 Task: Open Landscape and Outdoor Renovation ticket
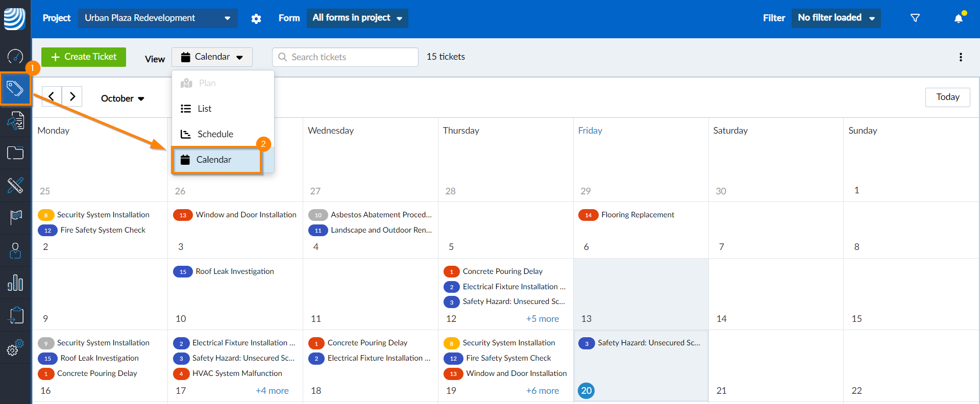pyautogui.click(x=381, y=230)
